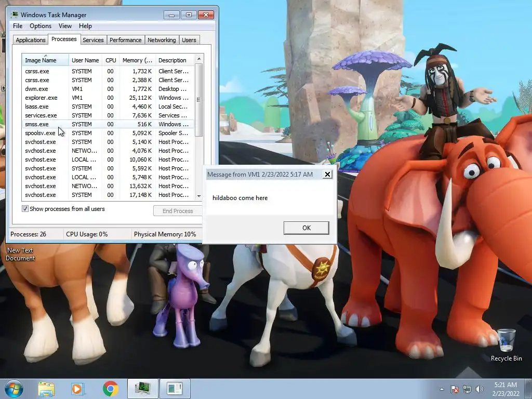The width and height of the screenshot is (532, 399).
Task: Open the Options menu
Action: (x=41, y=26)
